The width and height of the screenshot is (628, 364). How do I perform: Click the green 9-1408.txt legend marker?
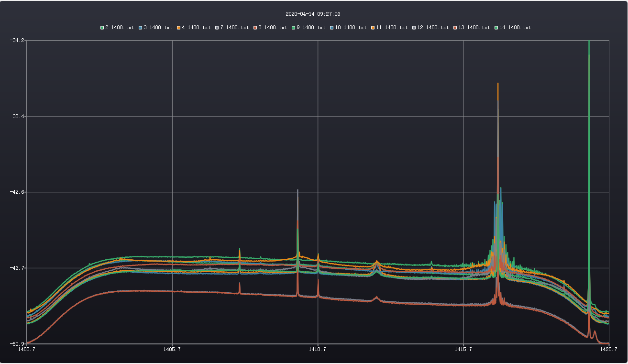click(x=294, y=28)
